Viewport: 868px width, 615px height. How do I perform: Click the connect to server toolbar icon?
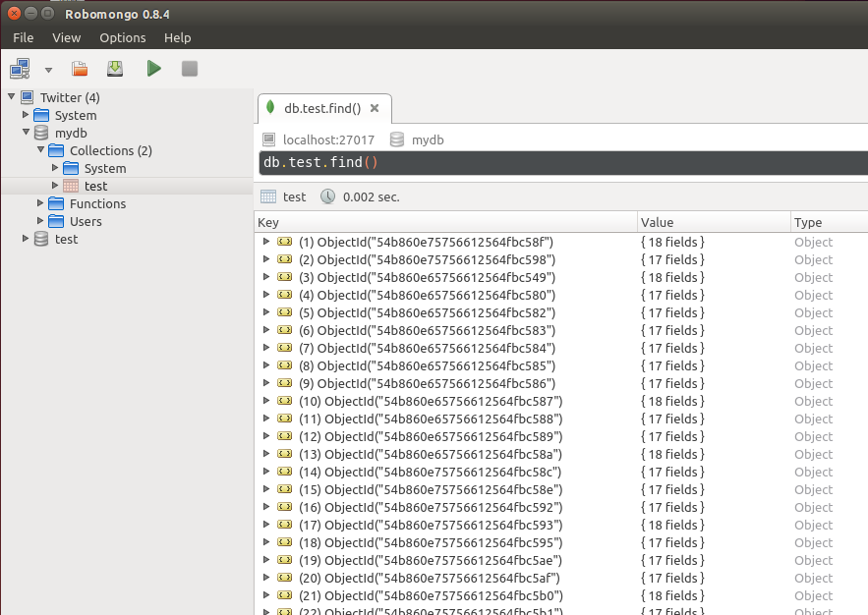tap(20, 69)
